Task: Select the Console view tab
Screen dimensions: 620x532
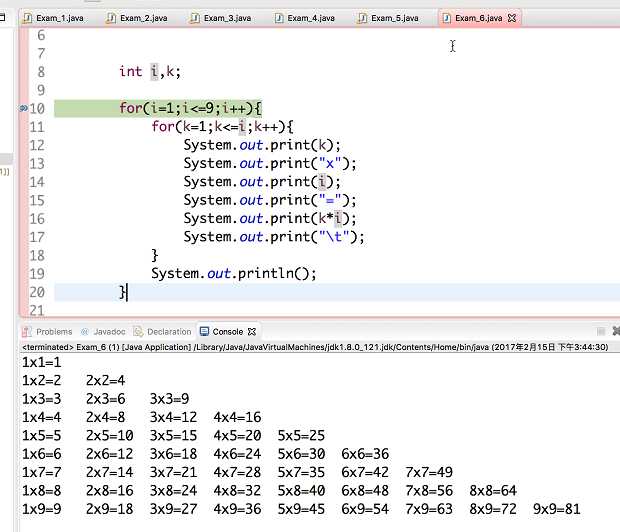Action: tap(227, 331)
